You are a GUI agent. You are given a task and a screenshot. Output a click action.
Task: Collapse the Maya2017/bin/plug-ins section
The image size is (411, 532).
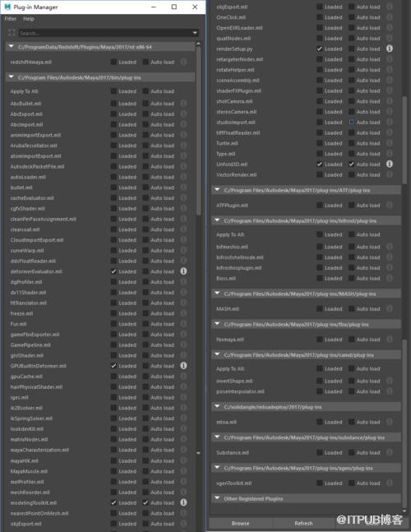click(x=12, y=77)
